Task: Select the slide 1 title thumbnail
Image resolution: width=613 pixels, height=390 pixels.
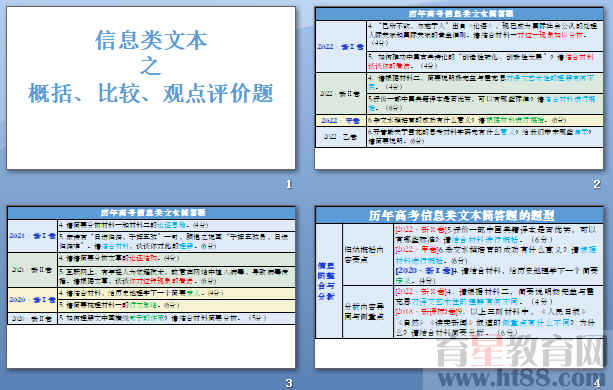Action: pyautogui.click(x=151, y=88)
